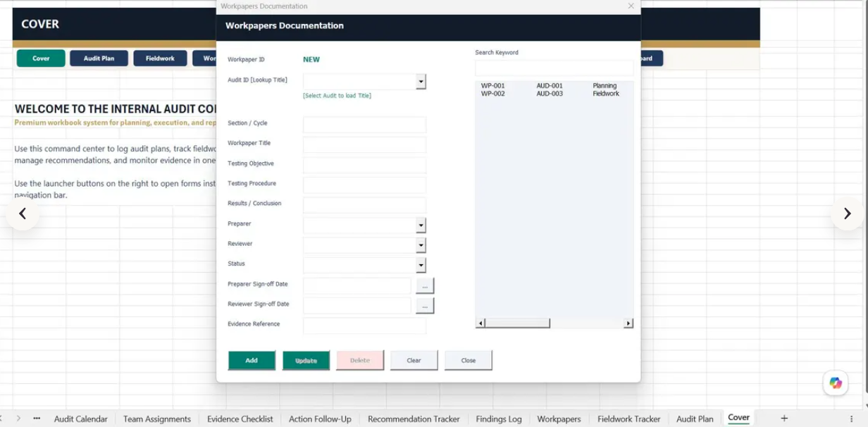Select the WP-002 row in the list
The width and height of the screenshot is (868, 427).
point(554,94)
